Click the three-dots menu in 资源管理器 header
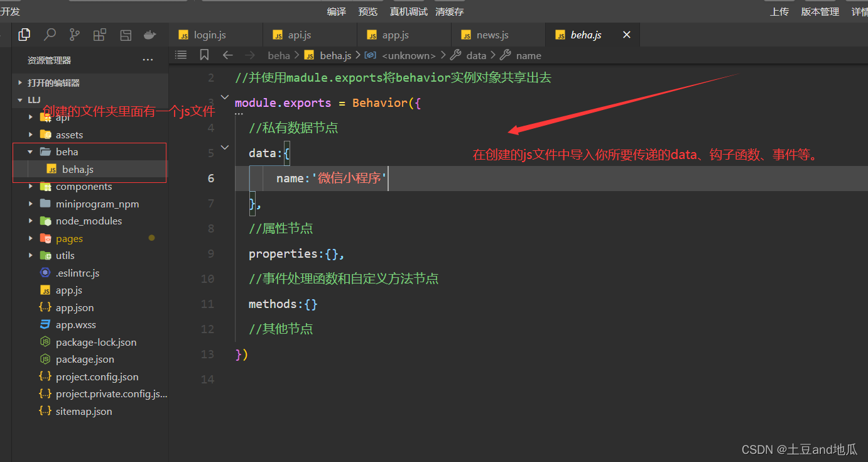This screenshot has width=868, height=462. coord(148,60)
